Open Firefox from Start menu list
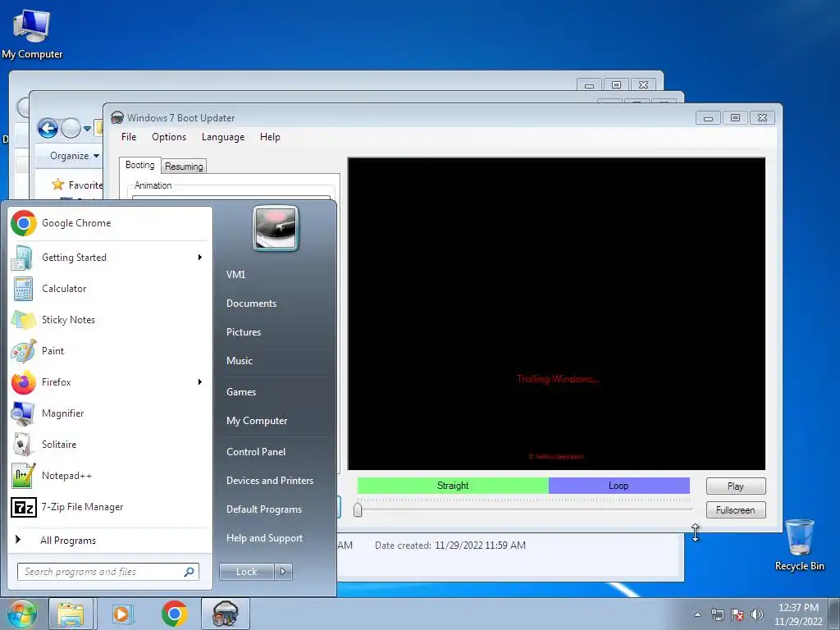 tap(111, 382)
